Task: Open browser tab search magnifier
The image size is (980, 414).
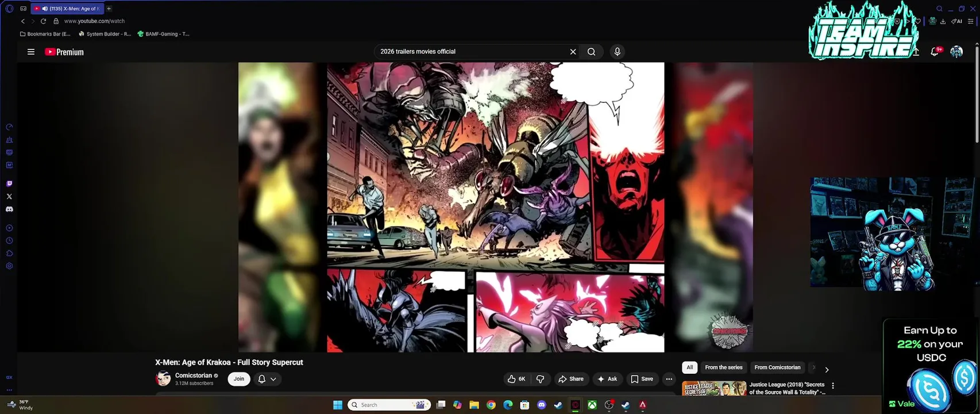Action: [939, 9]
